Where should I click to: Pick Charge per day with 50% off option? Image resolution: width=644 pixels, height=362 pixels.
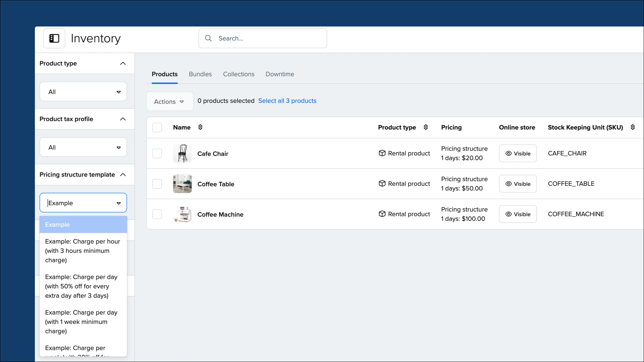(x=83, y=286)
